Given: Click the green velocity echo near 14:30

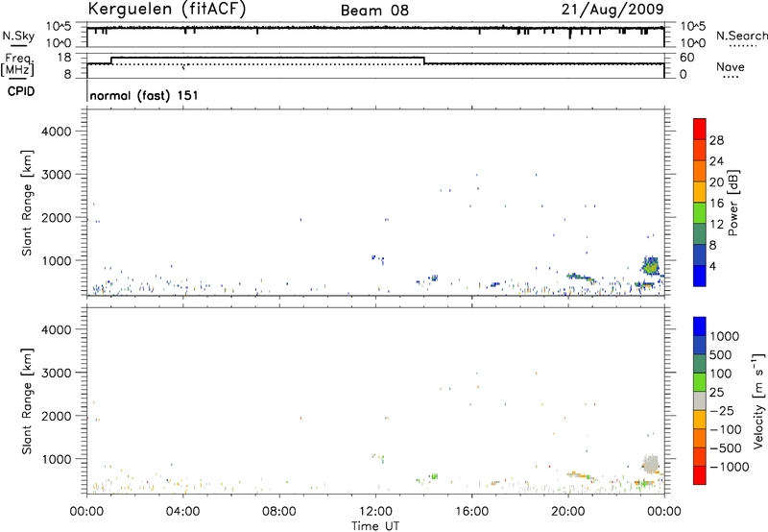Looking at the screenshot, I should (x=434, y=476).
